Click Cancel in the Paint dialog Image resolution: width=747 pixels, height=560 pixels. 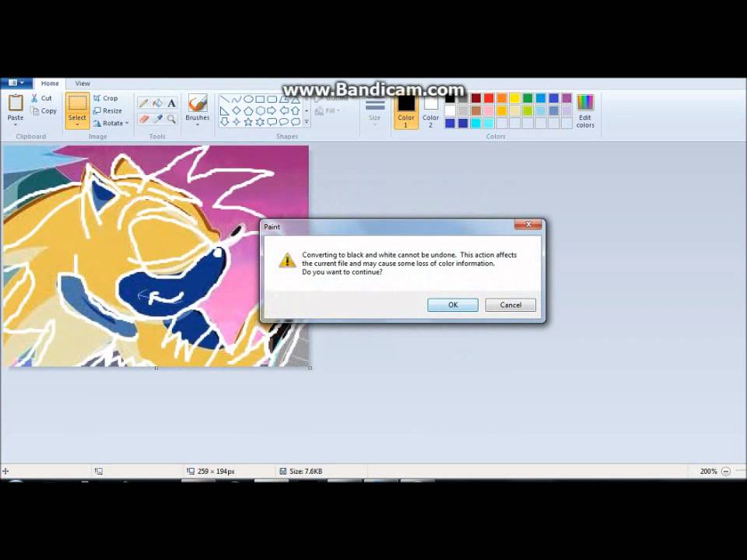tap(510, 305)
